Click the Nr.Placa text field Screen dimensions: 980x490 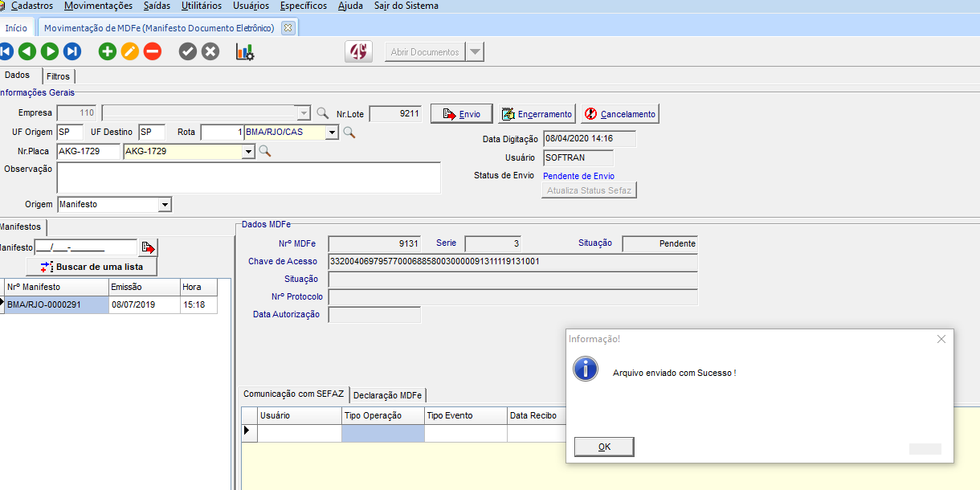point(88,151)
